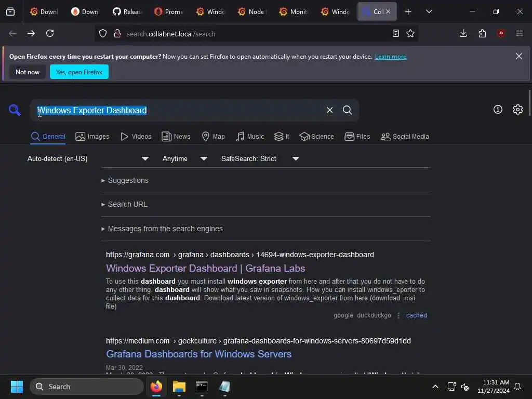
Task: Open the Firefox hamburger application menu
Action: [x=520, y=33]
